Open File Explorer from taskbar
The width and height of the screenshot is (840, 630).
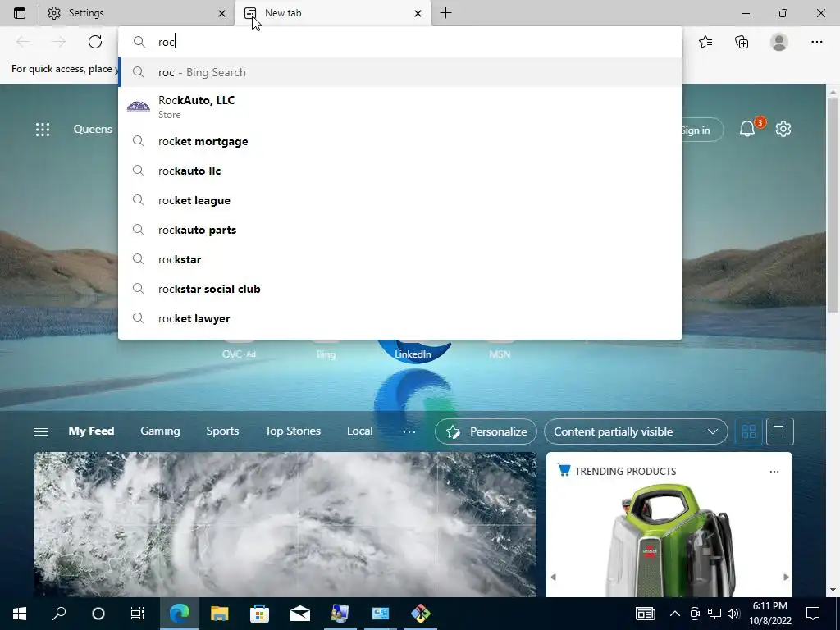pyautogui.click(x=219, y=614)
